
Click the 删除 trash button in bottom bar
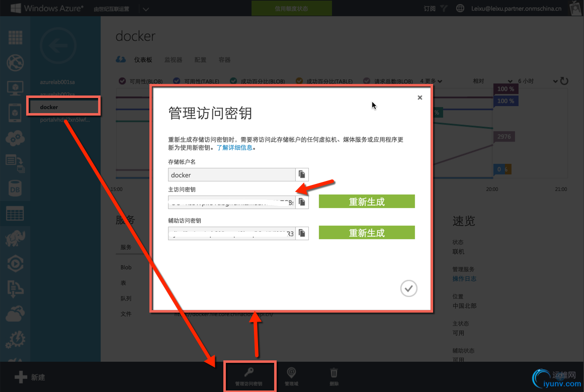[x=334, y=376]
